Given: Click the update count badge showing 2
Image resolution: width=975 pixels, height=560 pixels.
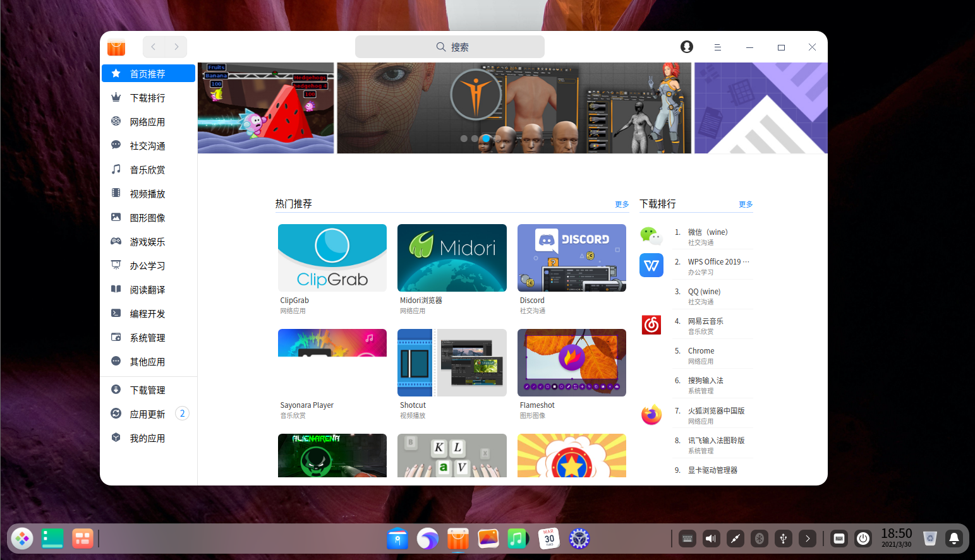Looking at the screenshot, I should coord(182,414).
